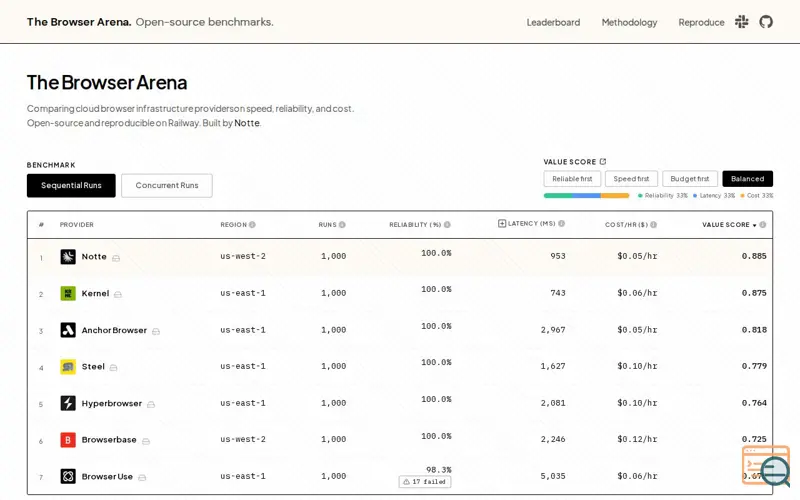The width and height of the screenshot is (800, 500).
Task: Open the Value Score external link icon
Action: pos(603,161)
